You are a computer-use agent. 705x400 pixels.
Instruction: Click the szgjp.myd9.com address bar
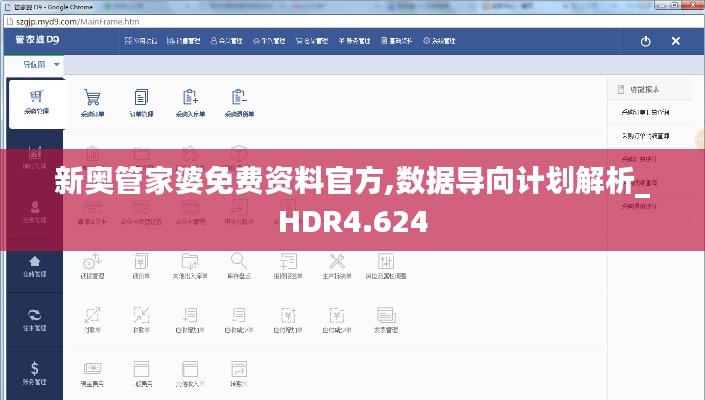point(352,22)
